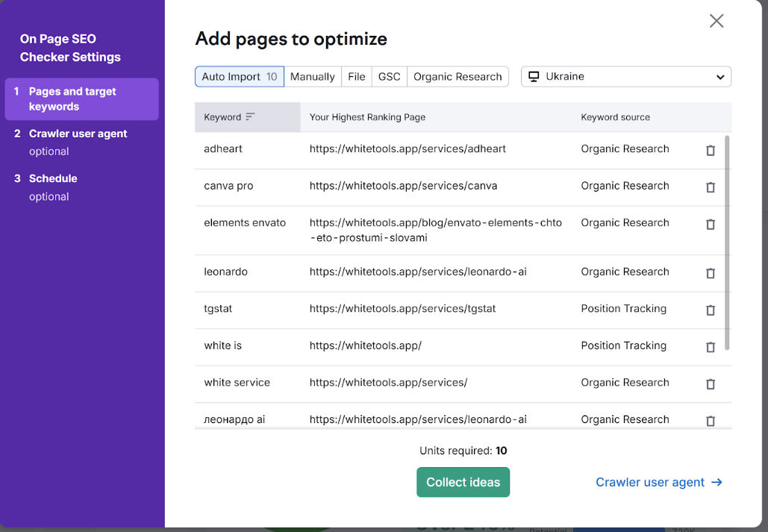Screen dimensions: 768x532
Task: Choose the Organic Research tab
Action: pyautogui.click(x=458, y=77)
